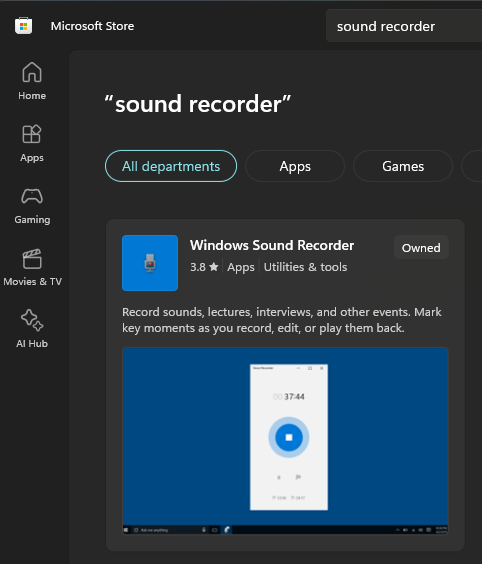Select the All departments filter

click(x=171, y=166)
